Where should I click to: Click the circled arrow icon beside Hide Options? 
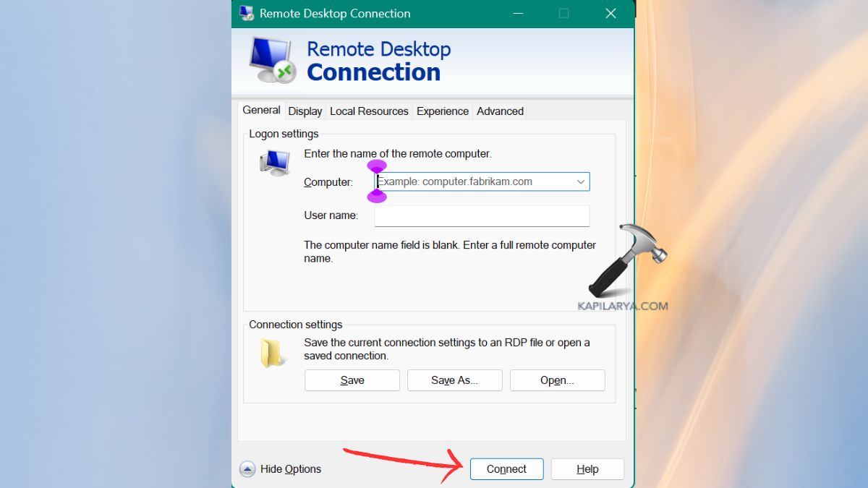tap(246, 468)
